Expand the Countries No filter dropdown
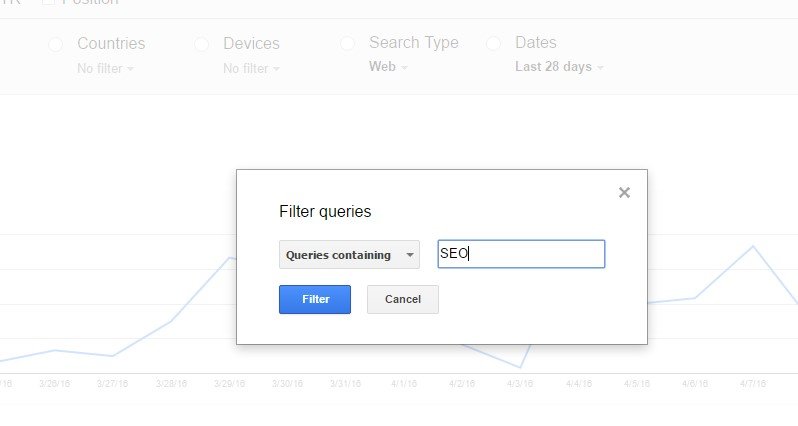This screenshot has height=426, width=798. coord(105,68)
